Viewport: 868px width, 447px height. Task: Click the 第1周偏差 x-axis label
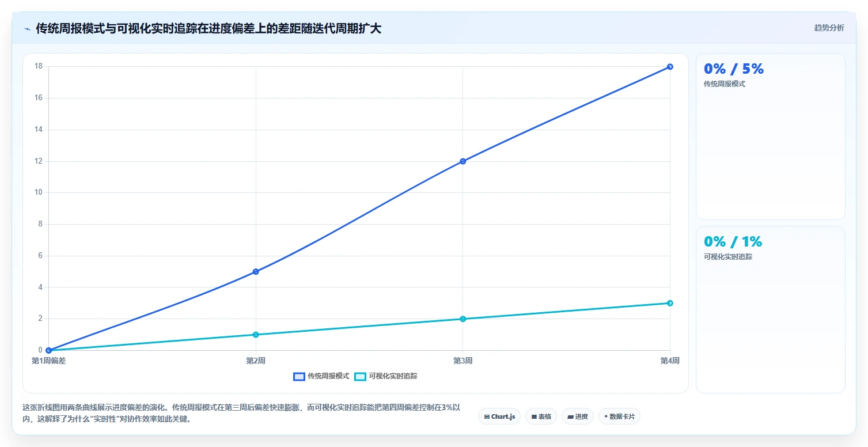pyautogui.click(x=49, y=361)
